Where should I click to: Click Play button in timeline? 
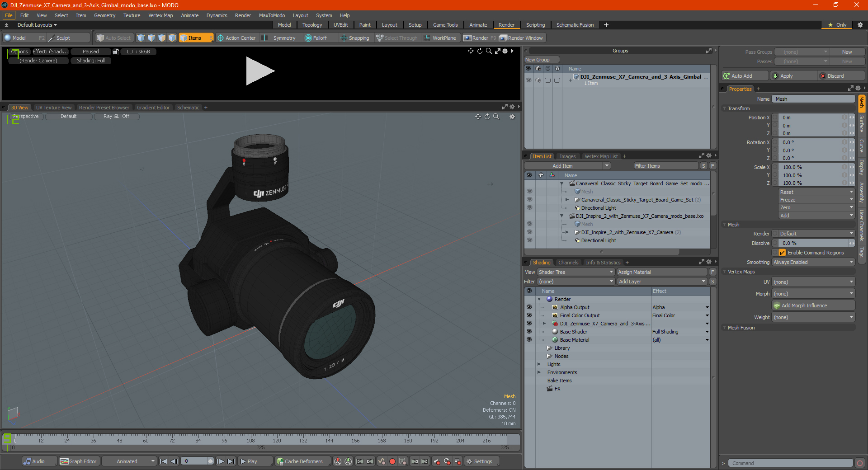click(255, 461)
